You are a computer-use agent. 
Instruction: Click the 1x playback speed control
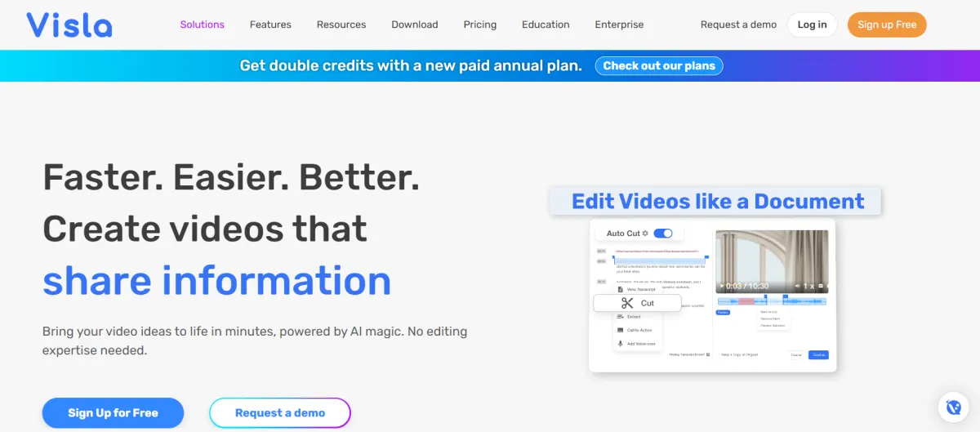pyautogui.click(x=808, y=287)
